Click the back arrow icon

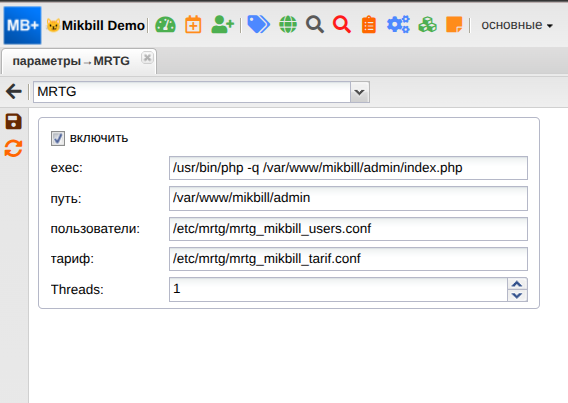14,91
